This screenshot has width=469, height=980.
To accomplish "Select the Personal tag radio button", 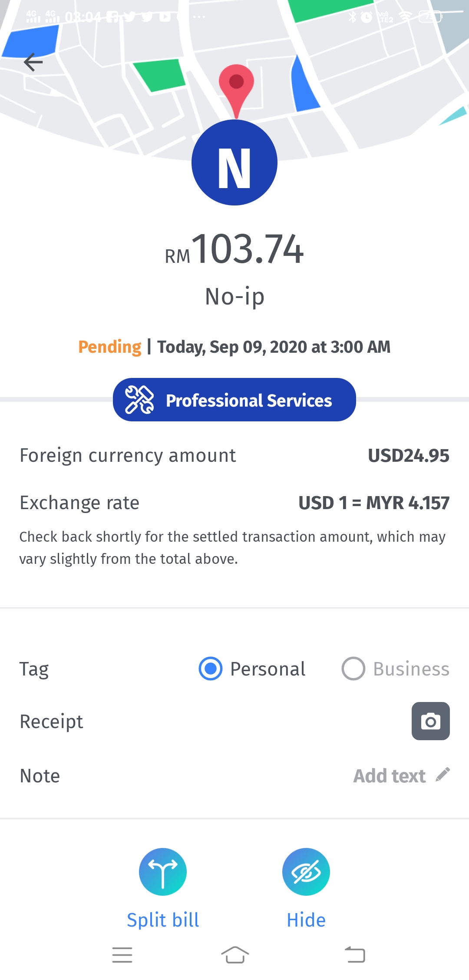I will [211, 669].
